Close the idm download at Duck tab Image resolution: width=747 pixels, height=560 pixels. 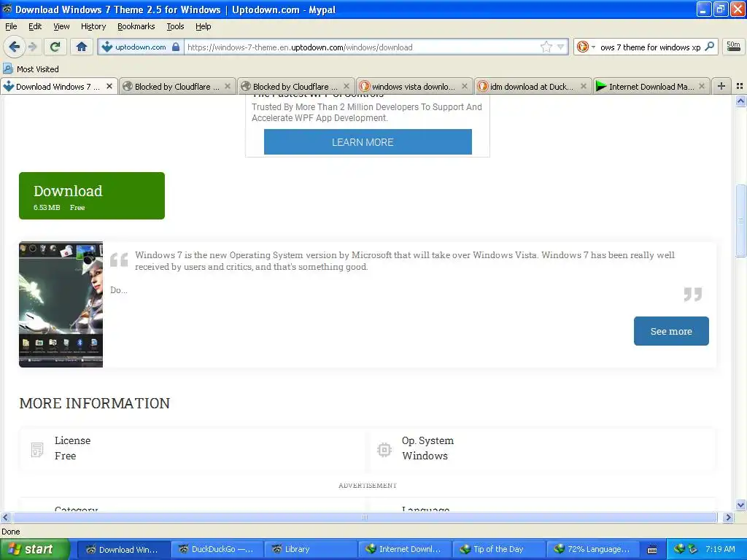click(x=583, y=86)
